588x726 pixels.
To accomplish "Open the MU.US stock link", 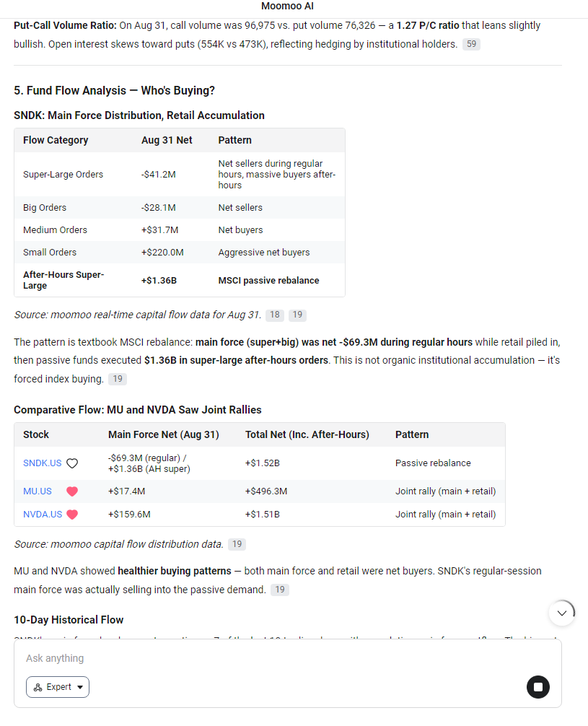I will [38, 491].
